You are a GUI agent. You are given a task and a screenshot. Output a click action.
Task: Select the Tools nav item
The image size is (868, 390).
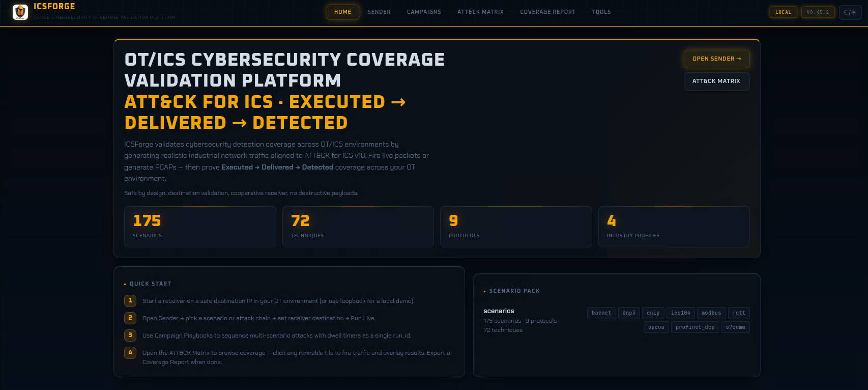(x=601, y=12)
